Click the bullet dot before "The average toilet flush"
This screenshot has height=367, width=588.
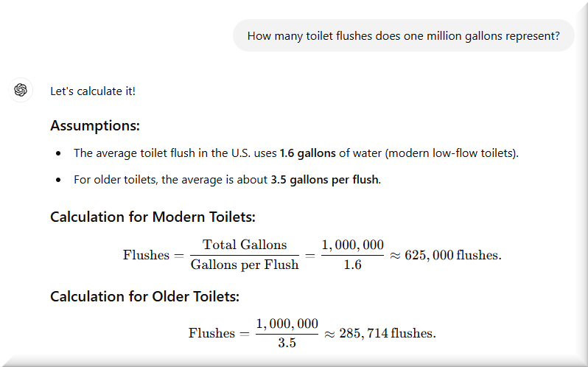(x=59, y=153)
